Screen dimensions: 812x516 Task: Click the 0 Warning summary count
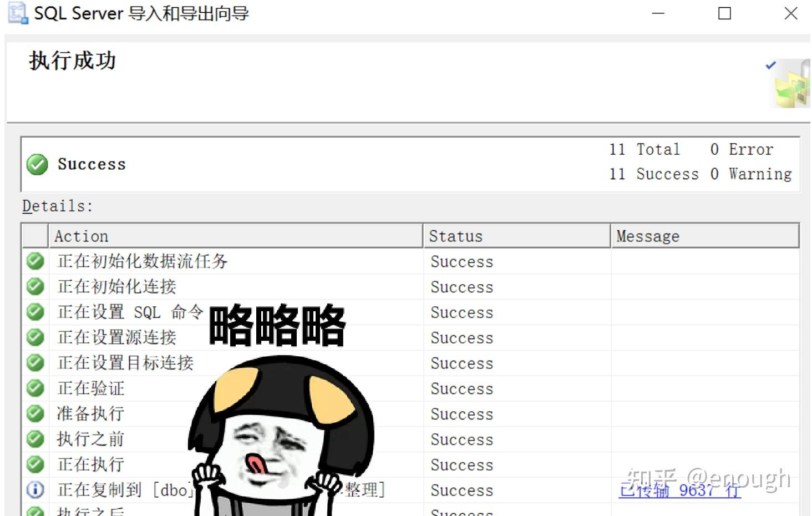click(751, 174)
